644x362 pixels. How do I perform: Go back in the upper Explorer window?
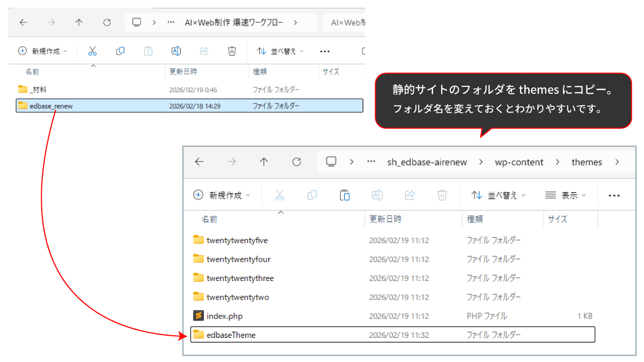(23, 23)
